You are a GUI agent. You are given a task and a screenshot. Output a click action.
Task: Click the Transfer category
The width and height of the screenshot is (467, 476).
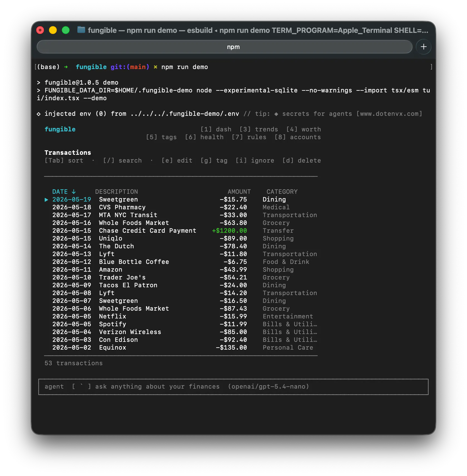pos(278,231)
